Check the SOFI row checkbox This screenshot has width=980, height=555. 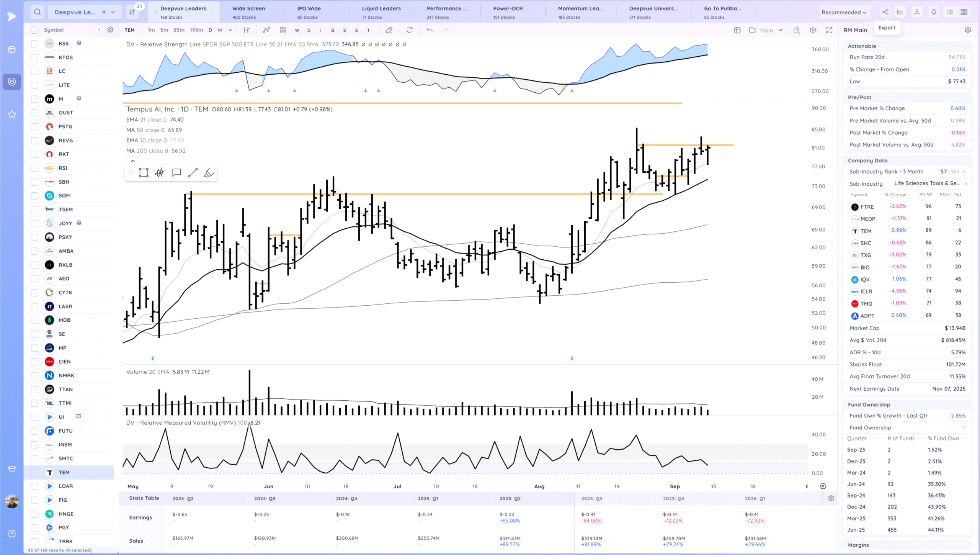coord(35,196)
